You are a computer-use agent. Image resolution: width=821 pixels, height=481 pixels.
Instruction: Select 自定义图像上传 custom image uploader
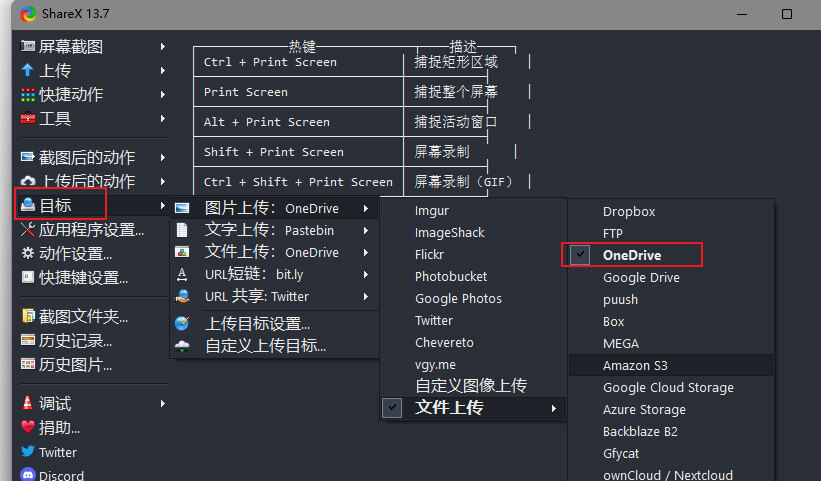coord(473,386)
